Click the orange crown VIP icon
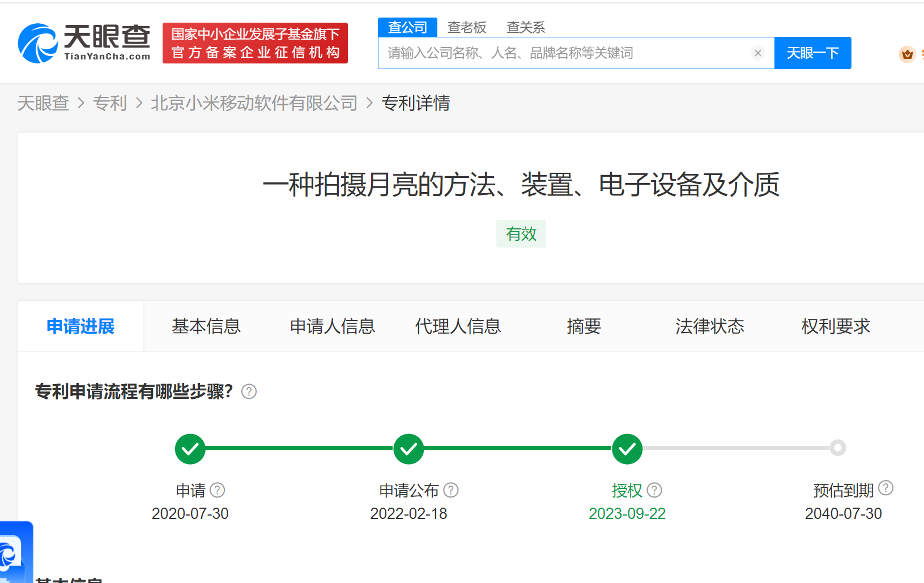This screenshot has height=583, width=924. pos(908,54)
